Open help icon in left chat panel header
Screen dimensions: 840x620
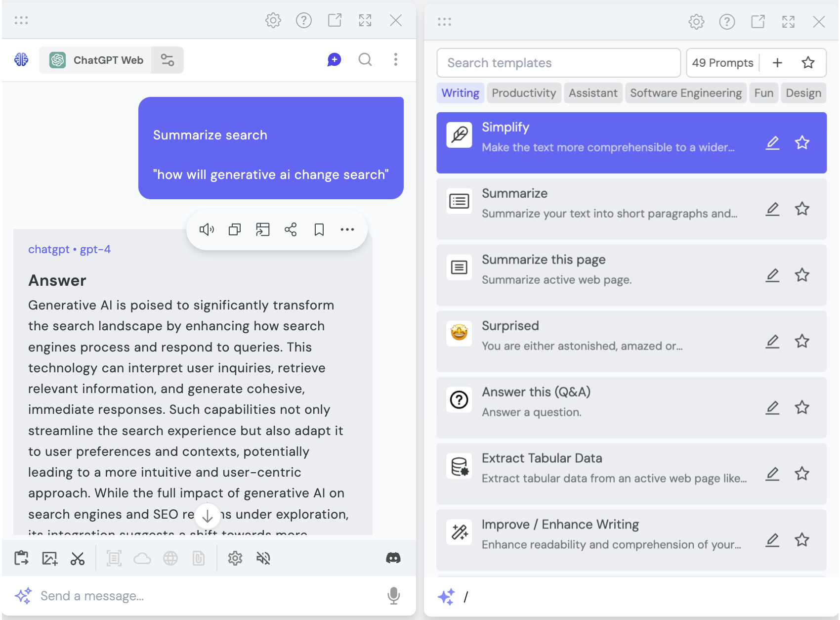point(304,20)
